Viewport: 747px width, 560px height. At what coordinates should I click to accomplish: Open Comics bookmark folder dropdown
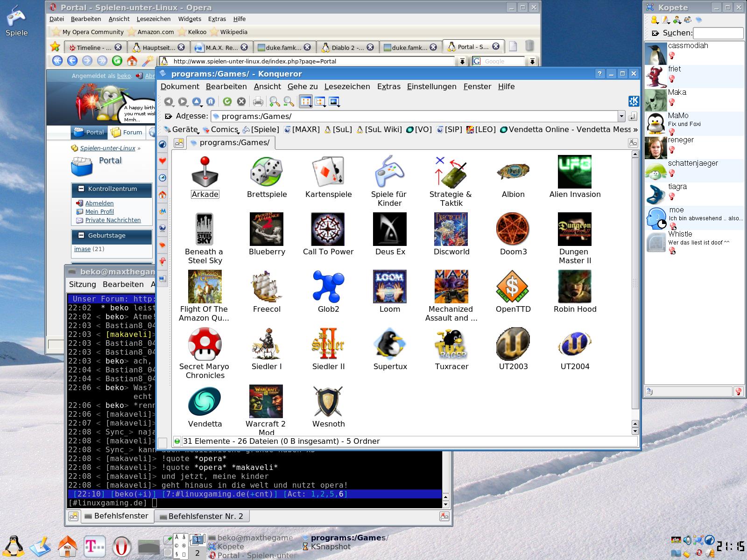click(x=221, y=129)
